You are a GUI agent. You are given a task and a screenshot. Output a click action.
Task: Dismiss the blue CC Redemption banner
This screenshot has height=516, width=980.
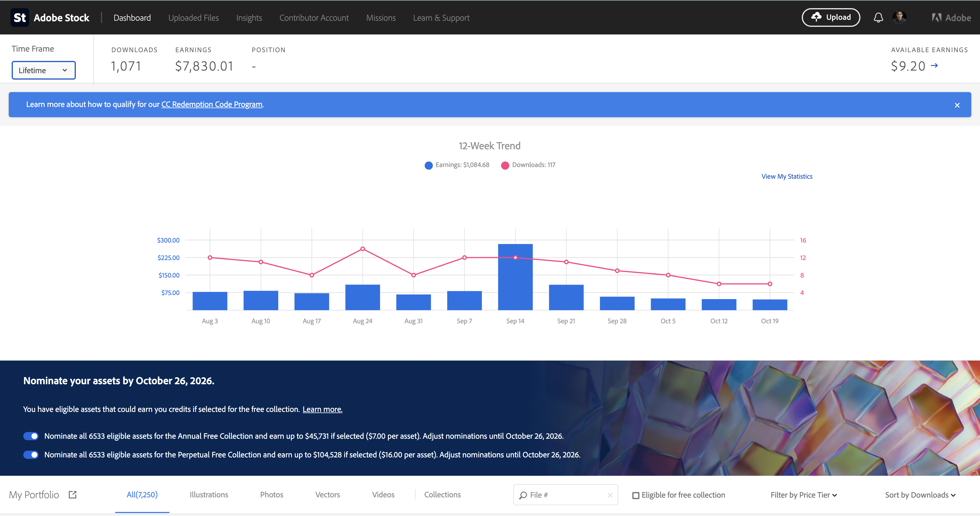[957, 105]
